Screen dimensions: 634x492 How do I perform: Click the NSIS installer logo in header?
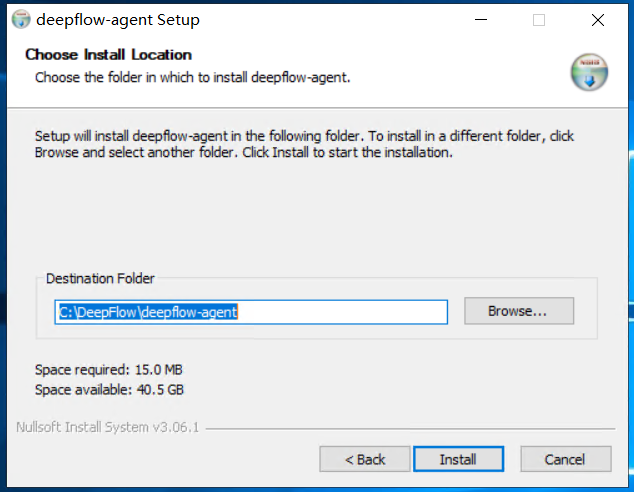pos(589,71)
